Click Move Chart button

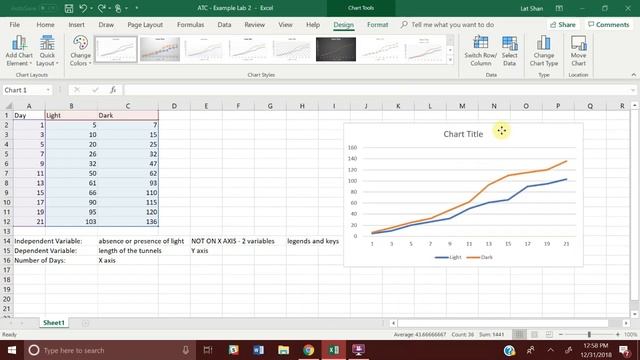tap(578, 51)
